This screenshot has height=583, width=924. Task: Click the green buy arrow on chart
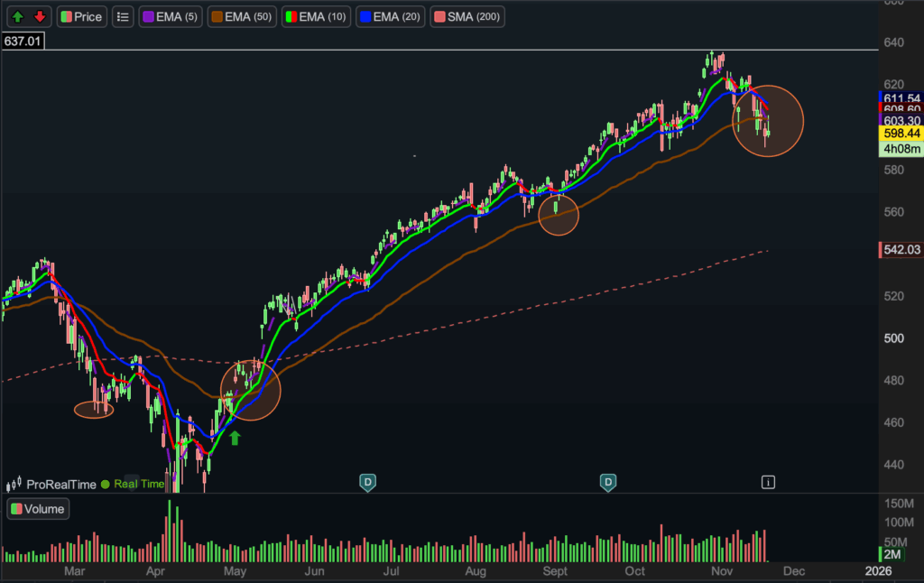[235, 438]
